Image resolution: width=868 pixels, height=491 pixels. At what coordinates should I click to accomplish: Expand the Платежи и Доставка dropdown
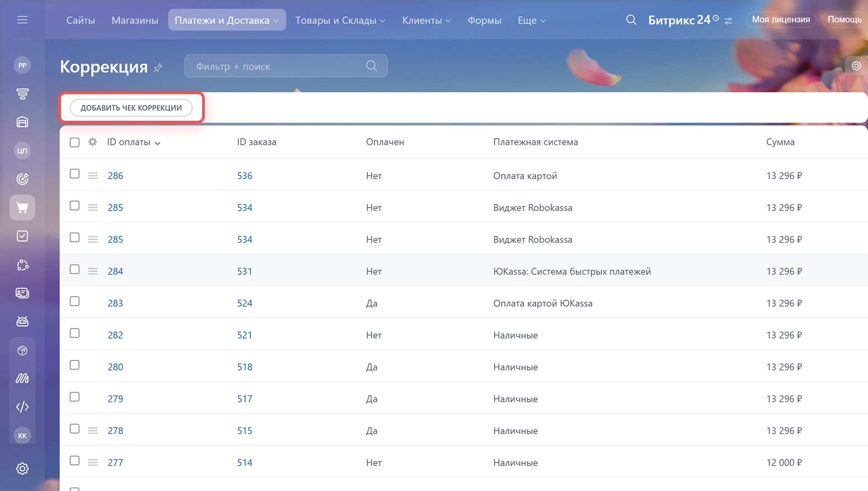(x=227, y=20)
